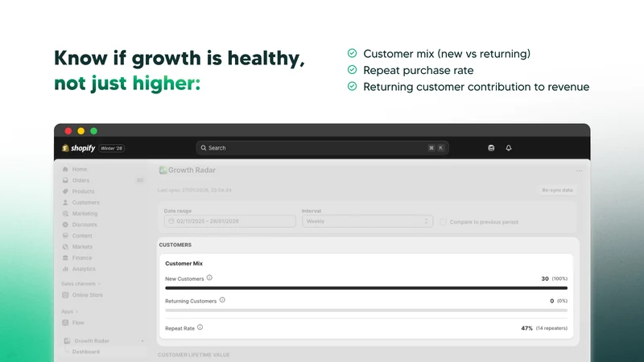644x362 pixels.
Task: Open Discounts in sidebar
Action: (x=85, y=224)
